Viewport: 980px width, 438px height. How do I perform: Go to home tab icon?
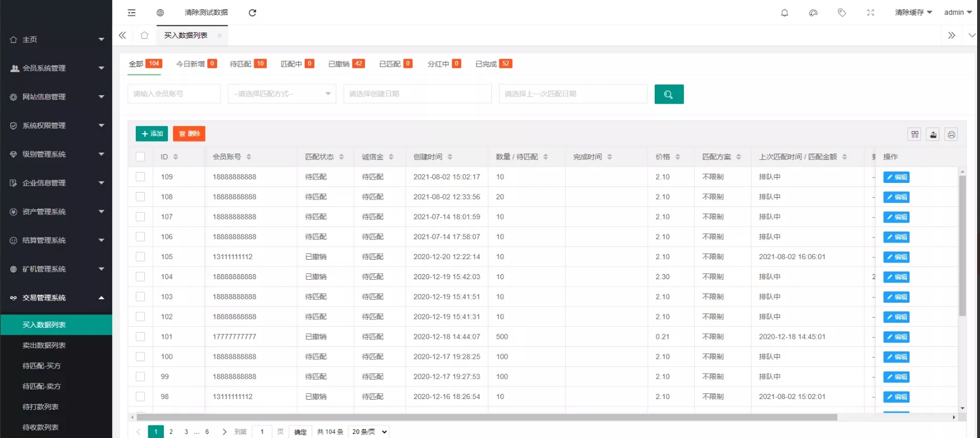[x=144, y=36]
